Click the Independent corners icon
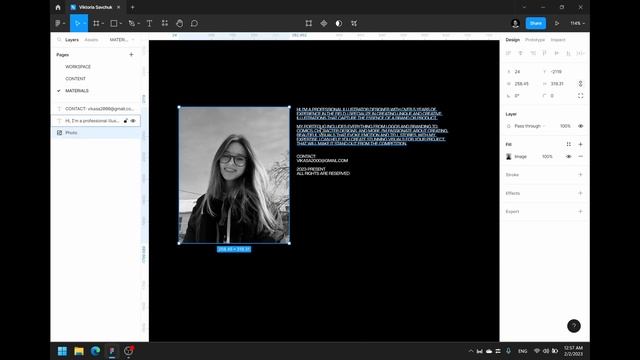The height and width of the screenshot is (360, 640). 580,96
